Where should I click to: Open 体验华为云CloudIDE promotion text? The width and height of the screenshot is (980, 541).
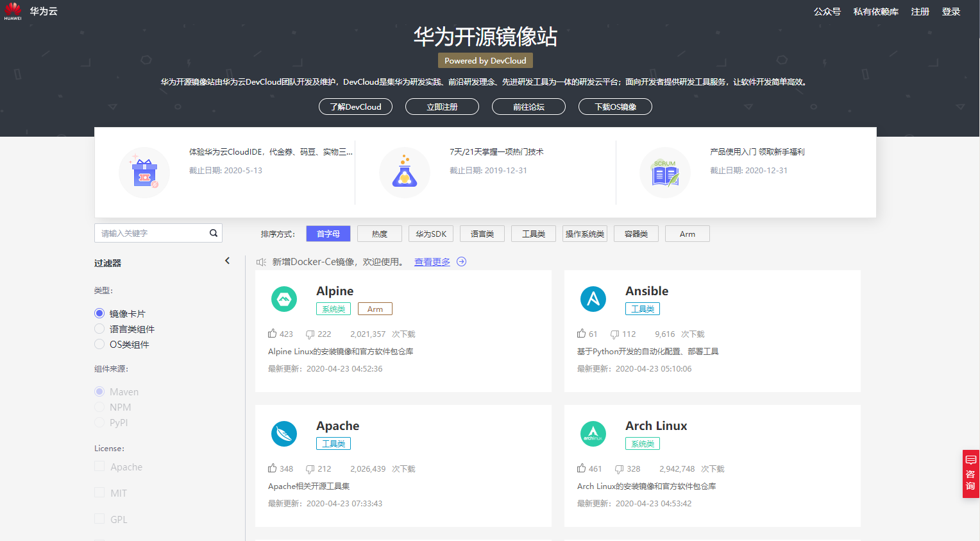[271, 152]
